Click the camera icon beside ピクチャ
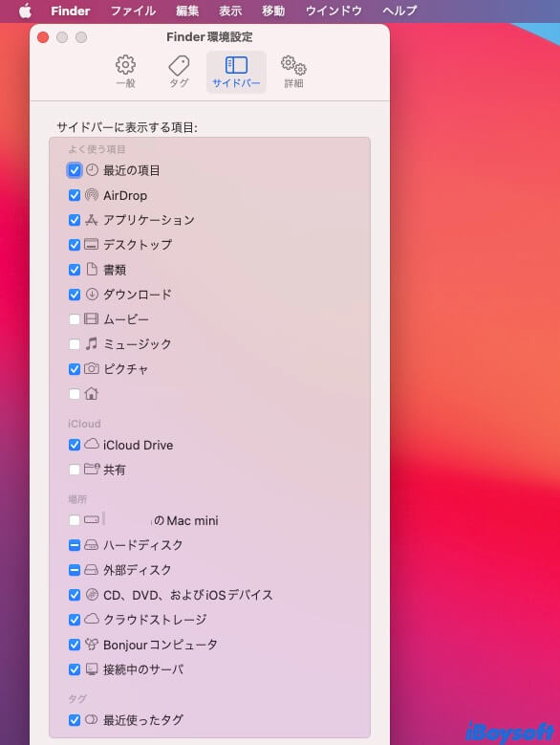 92,369
